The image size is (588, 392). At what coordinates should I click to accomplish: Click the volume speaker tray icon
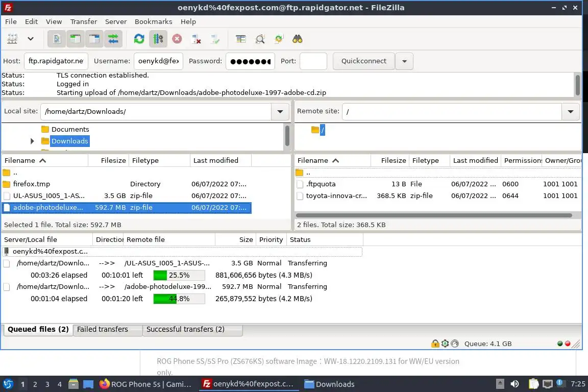(x=514, y=384)
